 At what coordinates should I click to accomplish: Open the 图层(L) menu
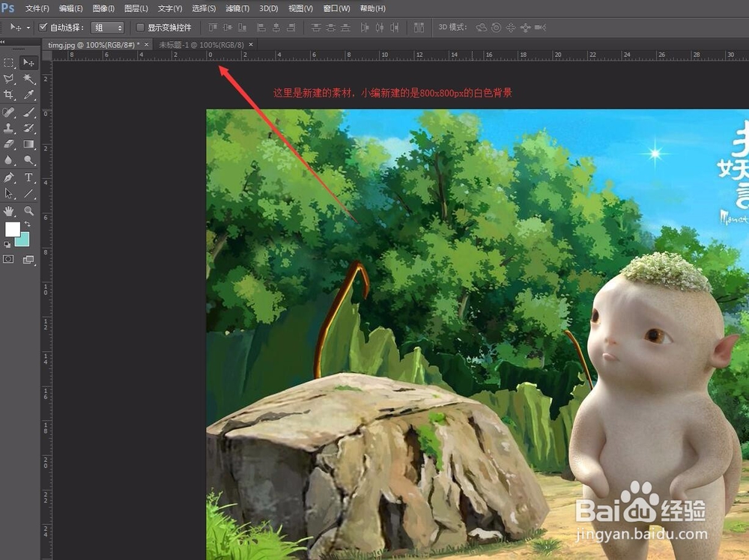pos(136,8)
